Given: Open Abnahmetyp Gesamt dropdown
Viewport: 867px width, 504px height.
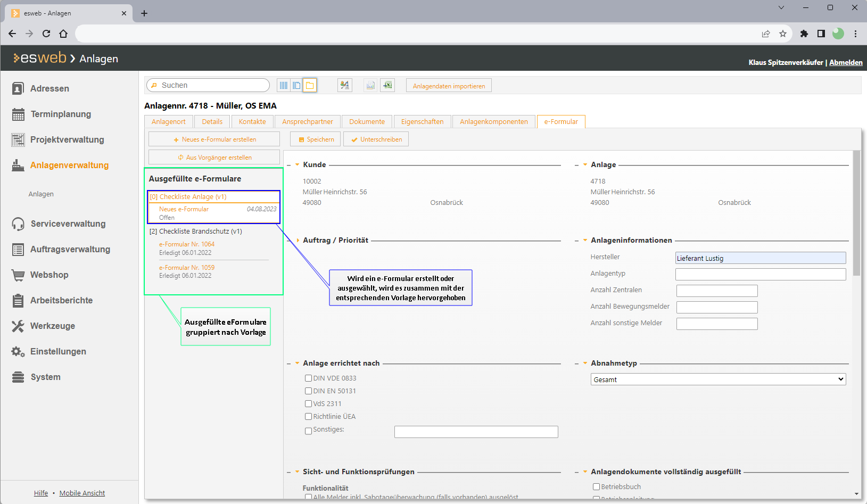Looking at the screenshot, I should [718, 379].
